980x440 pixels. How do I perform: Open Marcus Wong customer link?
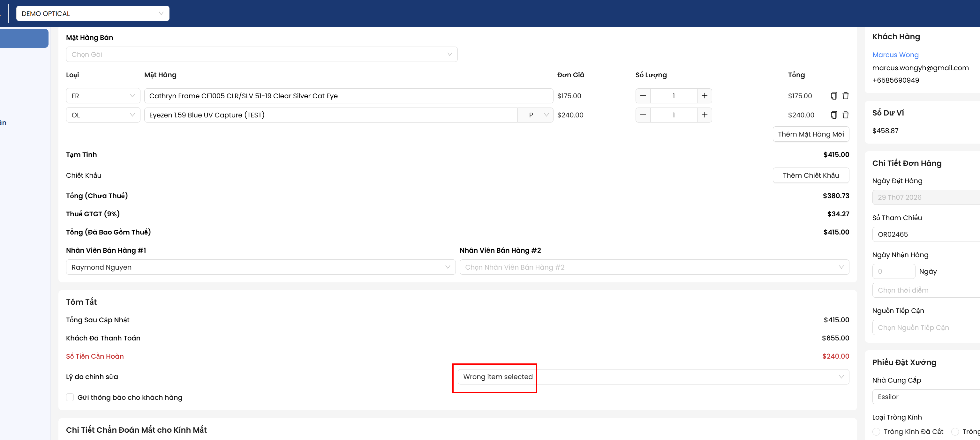click(x=895, y=55)
